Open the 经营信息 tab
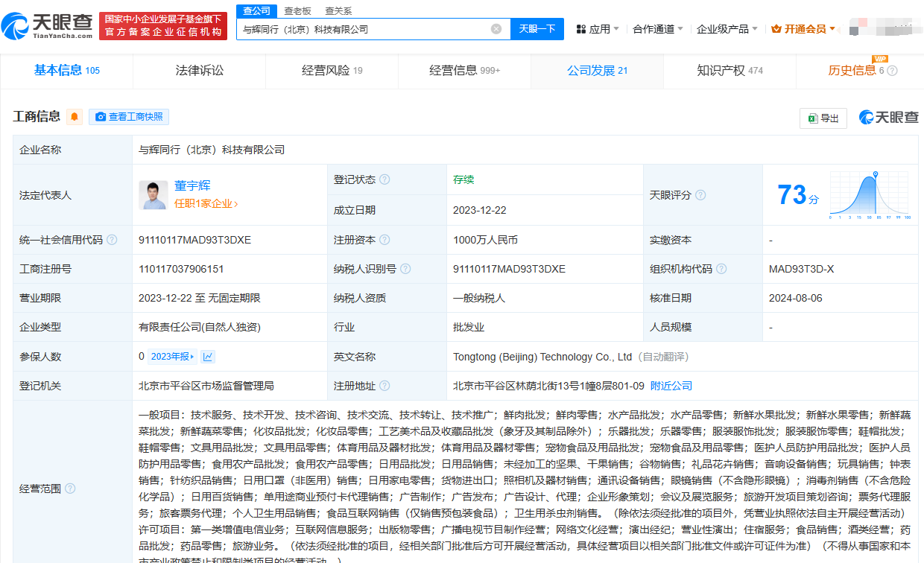924x563 pixels. tap(464, 71)
